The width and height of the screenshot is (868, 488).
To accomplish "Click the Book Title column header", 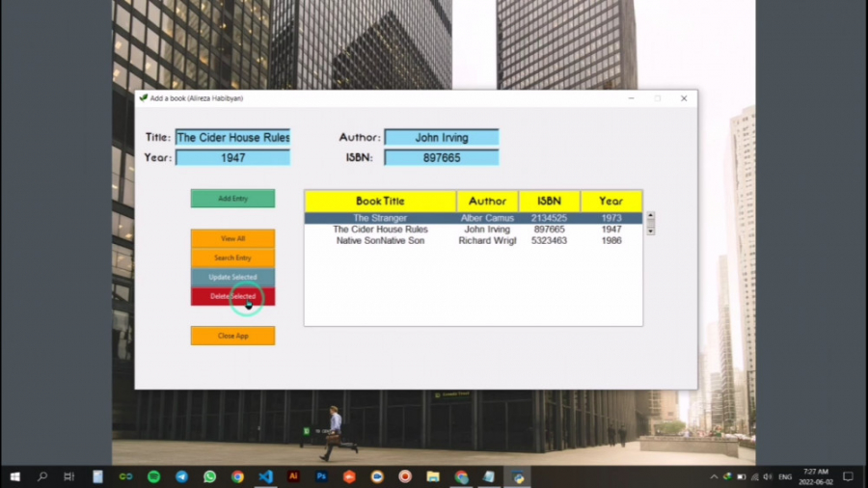I will 380,201.
